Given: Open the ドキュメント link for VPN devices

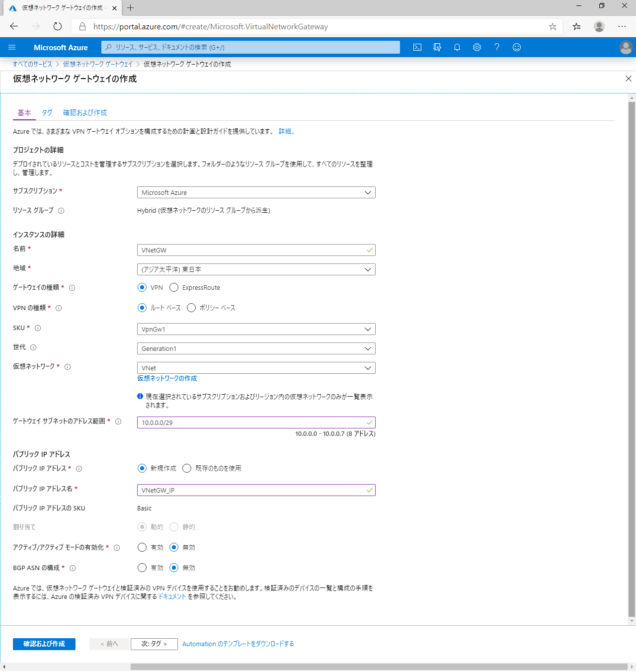Looking at the screenshot, I should (172, 596).
